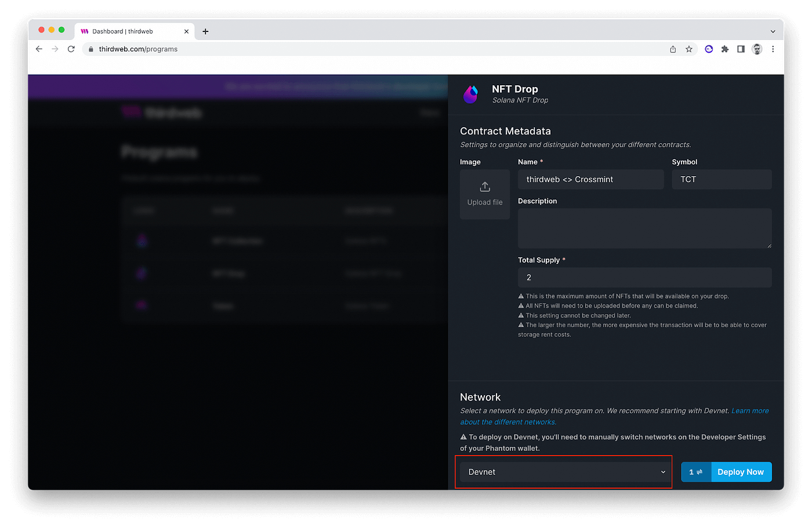Screen dimensions: 812x527
Task: Click the lock icon in address bar
Action: click(x=90, y=49)
